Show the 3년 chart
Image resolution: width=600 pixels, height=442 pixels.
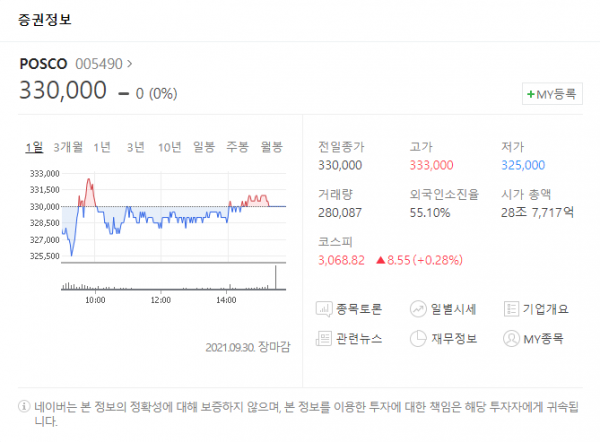pyautogui.click(x=136, y=147)
